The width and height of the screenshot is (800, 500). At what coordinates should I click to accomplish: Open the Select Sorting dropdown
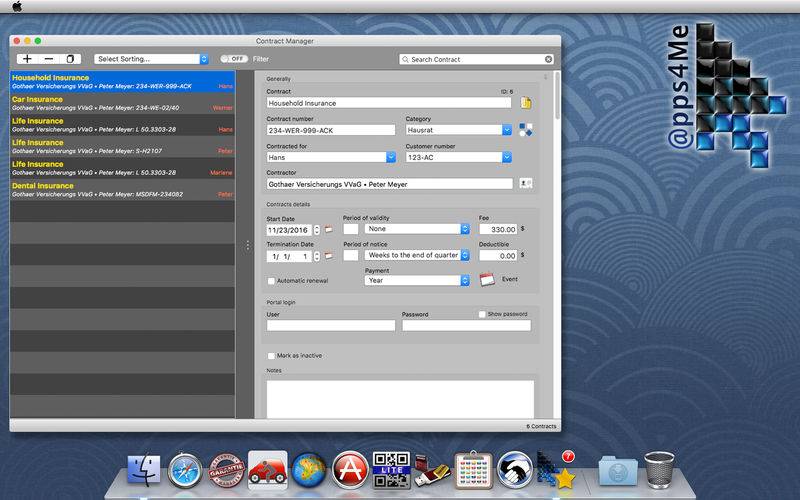pos(152,59)
